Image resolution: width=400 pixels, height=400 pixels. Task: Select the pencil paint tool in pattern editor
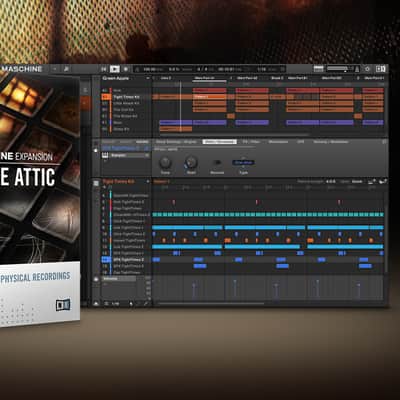coord(146,304)
